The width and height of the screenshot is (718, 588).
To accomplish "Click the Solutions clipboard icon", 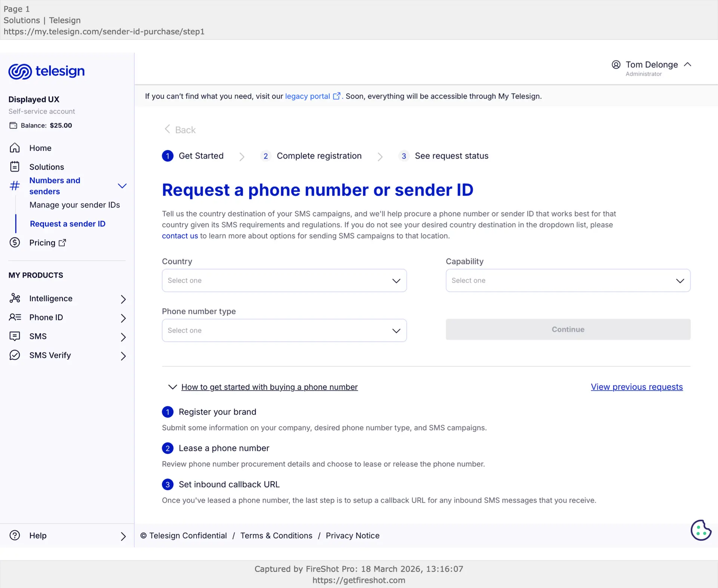I will click(15, 166).
